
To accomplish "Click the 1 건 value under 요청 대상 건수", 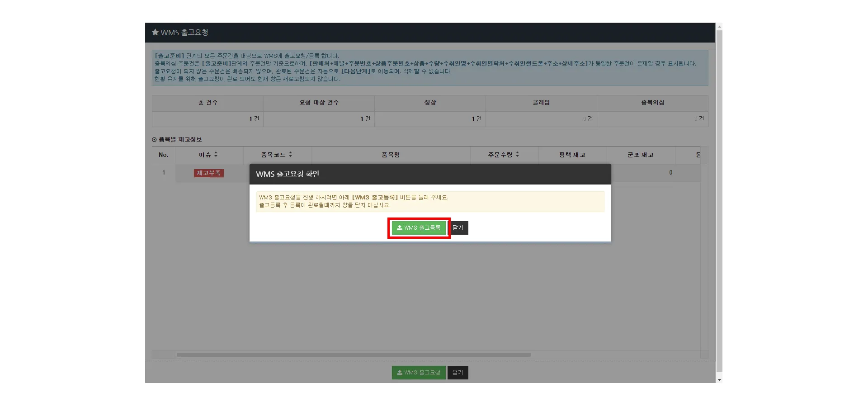I will tap(365, 119).
